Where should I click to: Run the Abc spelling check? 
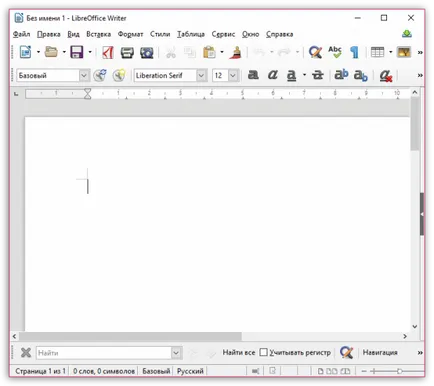(x=335, y=52)
